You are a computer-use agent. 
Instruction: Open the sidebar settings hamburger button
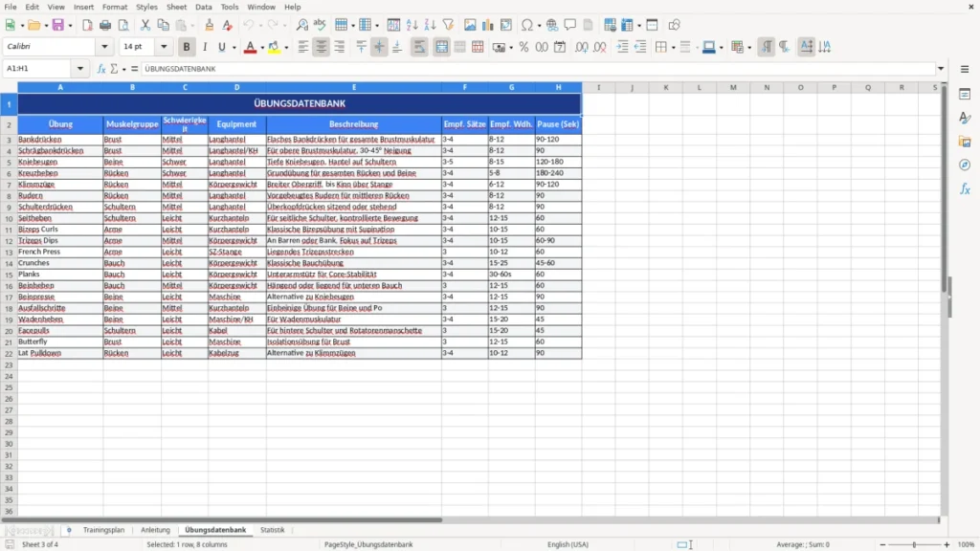(965, 69)
